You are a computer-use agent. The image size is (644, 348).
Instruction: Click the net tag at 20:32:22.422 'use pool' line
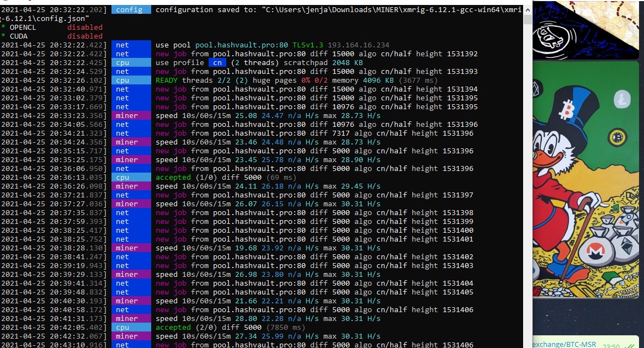click(x=131, y=45)
